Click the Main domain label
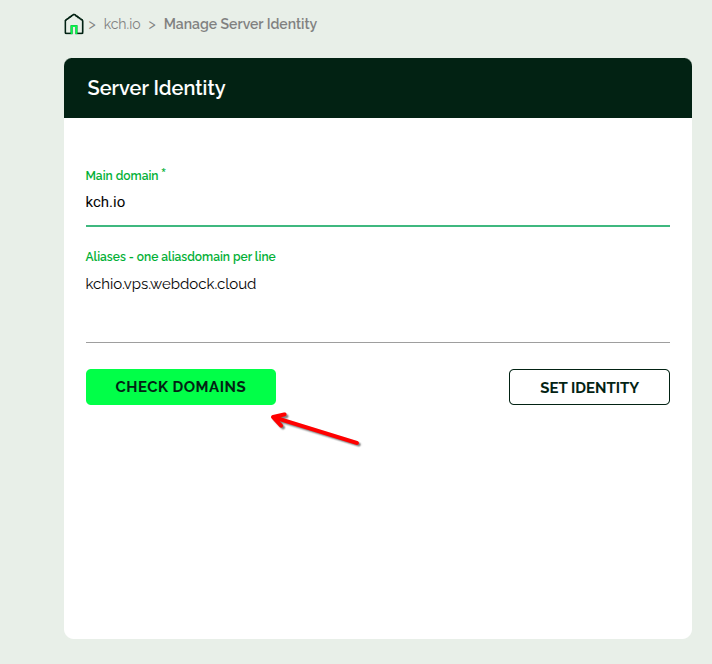Viewport: 712px width, 664px height. pyautogui.click(x=122, y=176)
